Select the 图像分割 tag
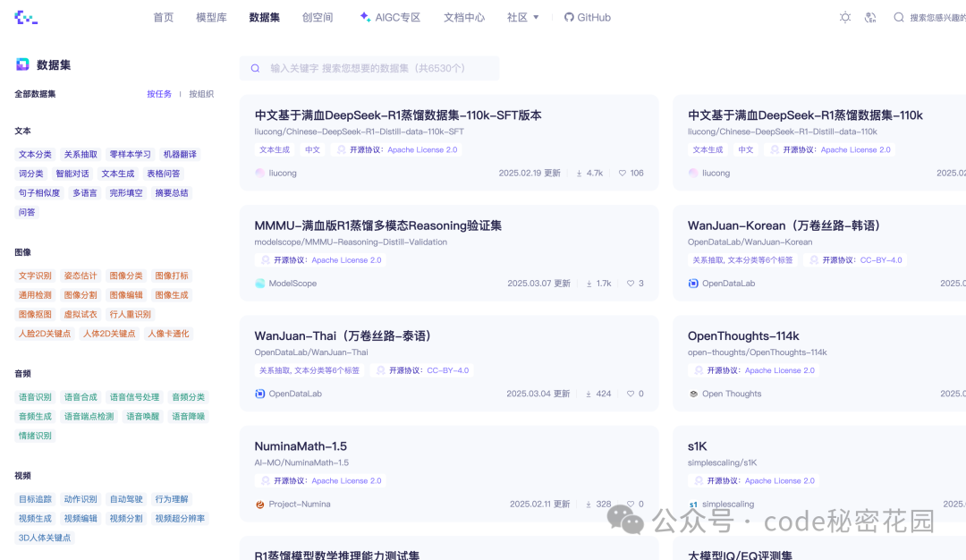Viewport: 966px width, 560px height. (80, 295)
